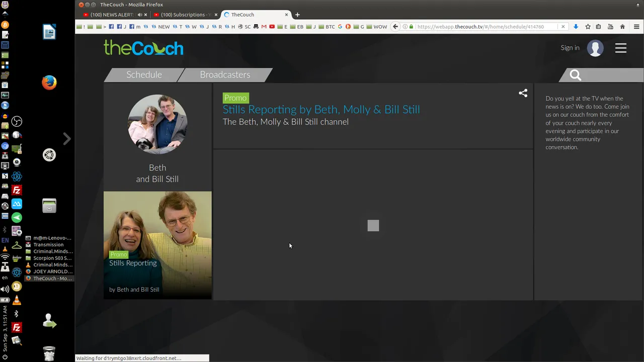Open the Wi-Fi network indicator
This screenshot has width=644, height=362.
5,257
